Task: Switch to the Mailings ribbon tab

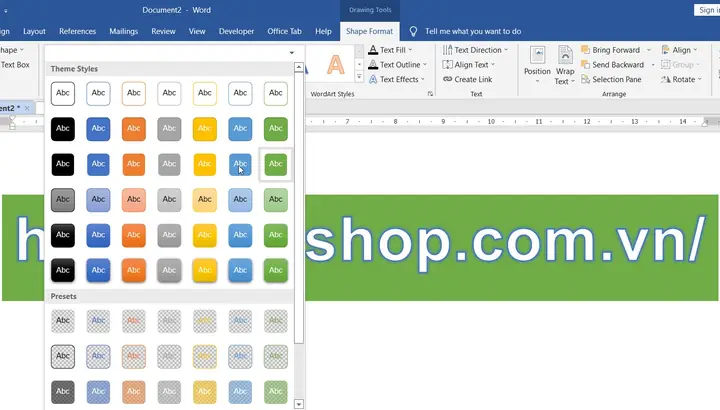Action: [124, 31]
